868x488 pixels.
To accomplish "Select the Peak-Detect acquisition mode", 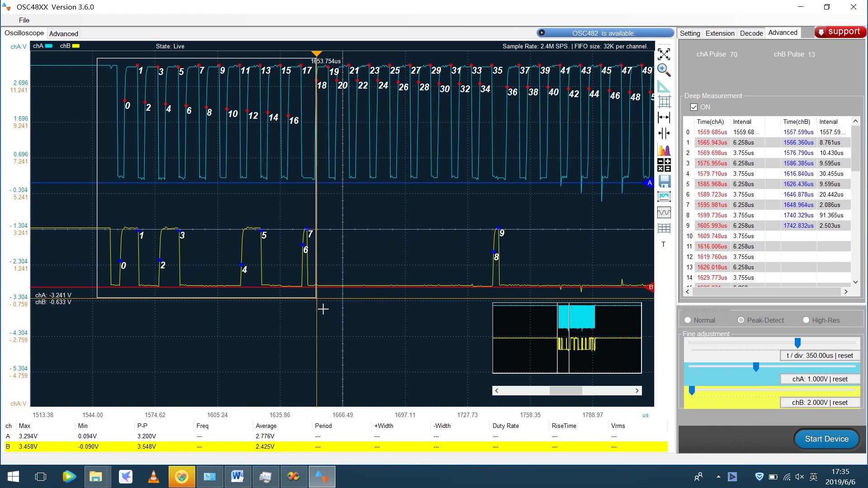I will pyautogui.click(x=741, y=320).
